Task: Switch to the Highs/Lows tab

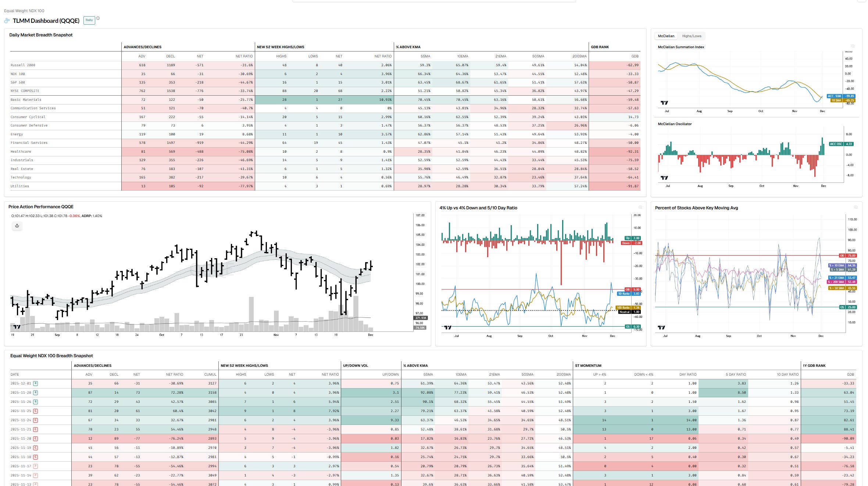Action: coord(692,36)
